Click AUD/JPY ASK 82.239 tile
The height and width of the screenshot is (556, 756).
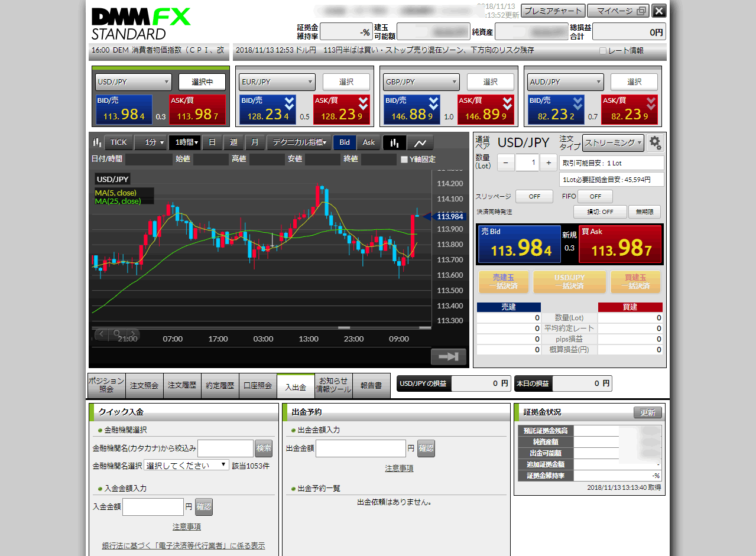630,109
